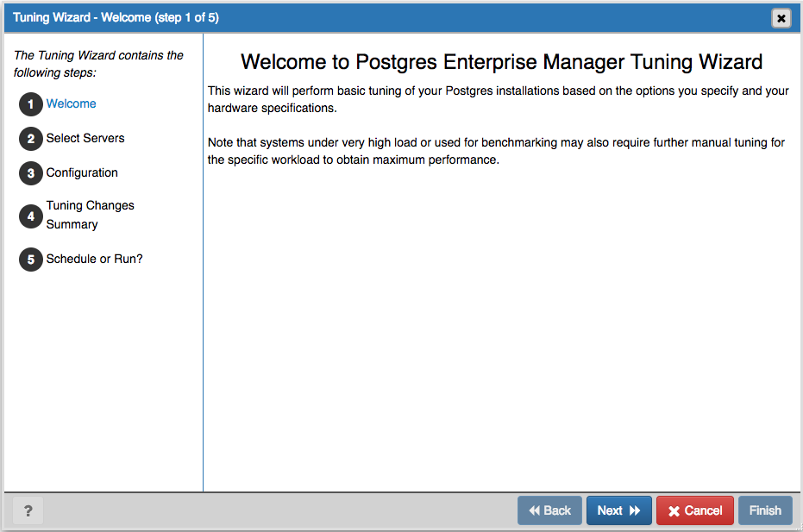The width and height of the screenshot is (803, 532).
Task: Click the paragraph starting 'This wizard will perform'
Action: (x=498, y=99)
